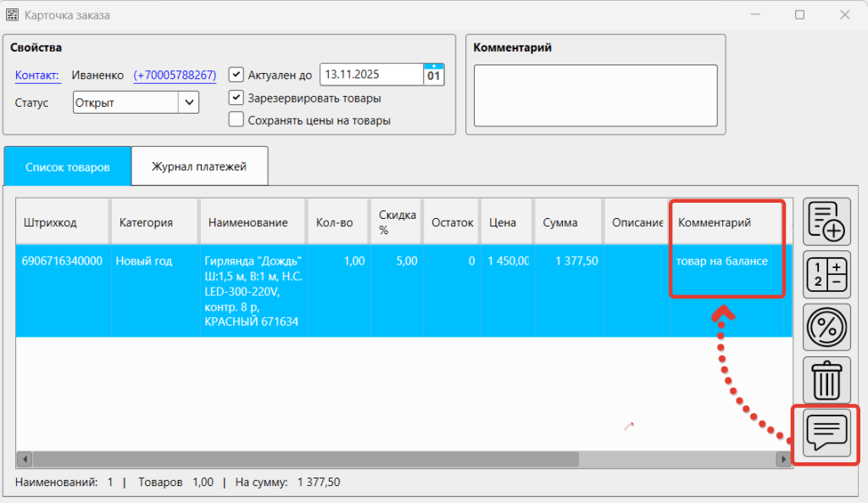Click the percent discount icon
Image resolution: width=868 pixels, height=503 pixels.
[826, 326]
